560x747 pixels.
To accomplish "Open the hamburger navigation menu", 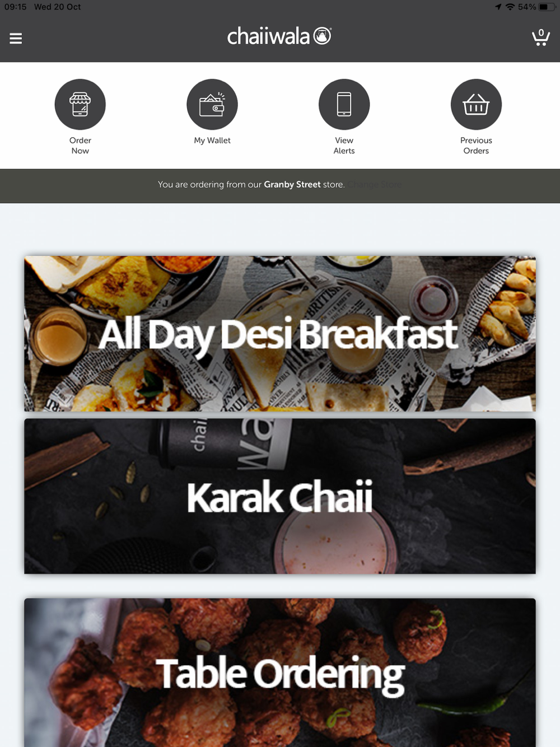I will point(16,38).
